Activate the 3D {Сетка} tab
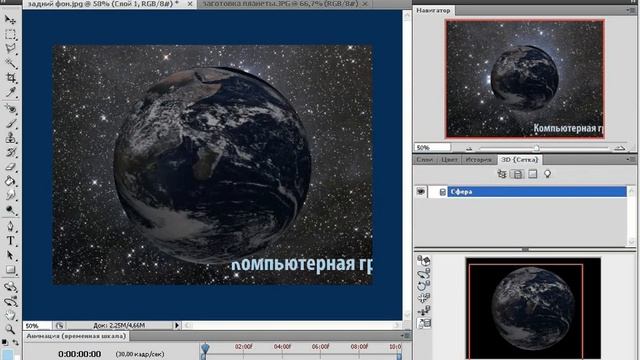This screenshot has height=360, width=640. [x=520, y=160]
